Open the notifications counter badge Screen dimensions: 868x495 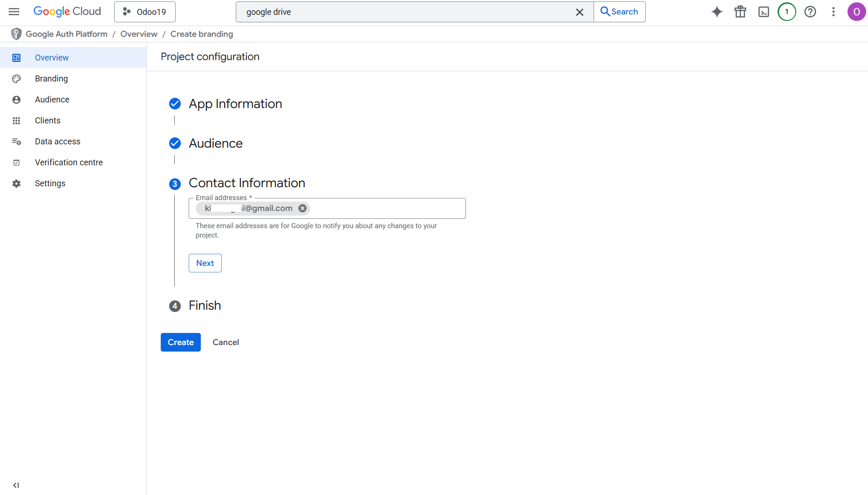[x=786, y=12]
